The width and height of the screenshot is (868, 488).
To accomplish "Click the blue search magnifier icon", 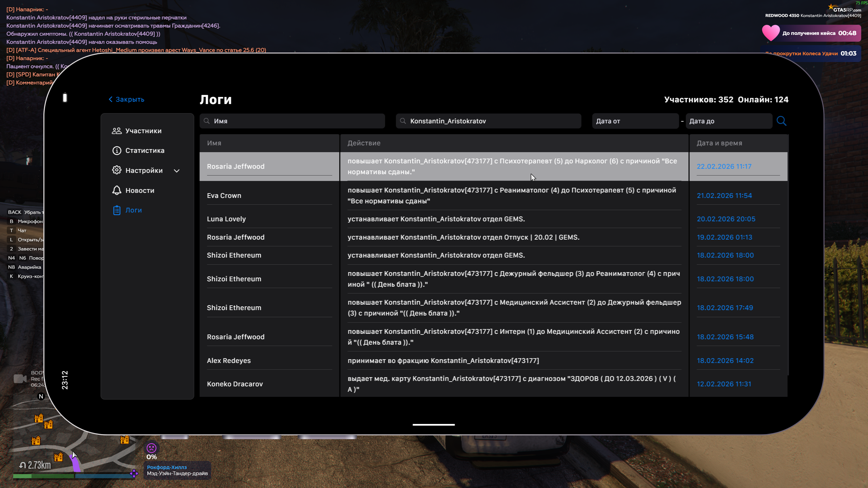I will [x=781, y=121].
